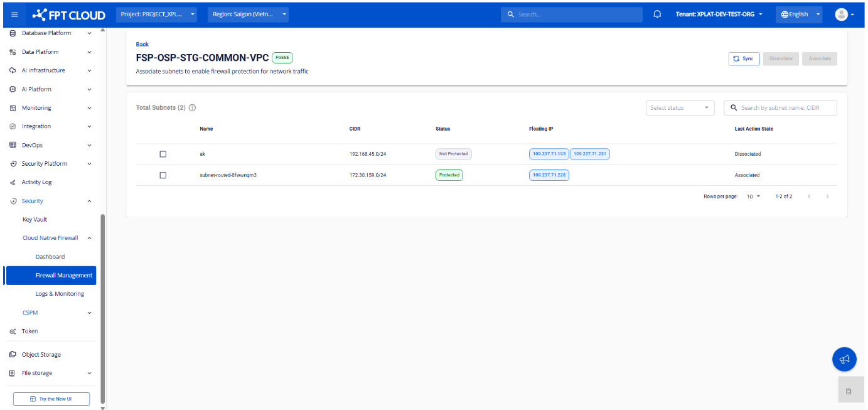This screenshot has height=410, width=868.
Task: Click the Sync button
Action: point(744,58)
